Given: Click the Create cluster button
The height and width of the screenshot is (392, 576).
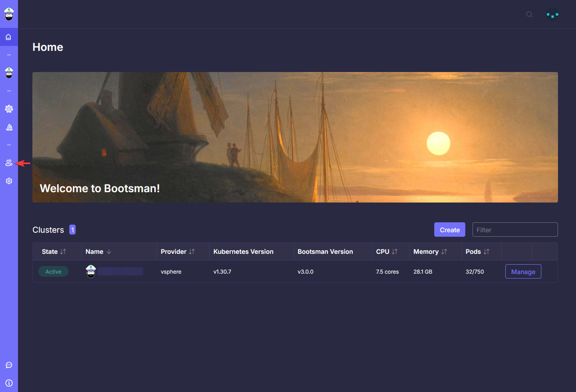Looking at the screenshot, I should tap(450, 230).
